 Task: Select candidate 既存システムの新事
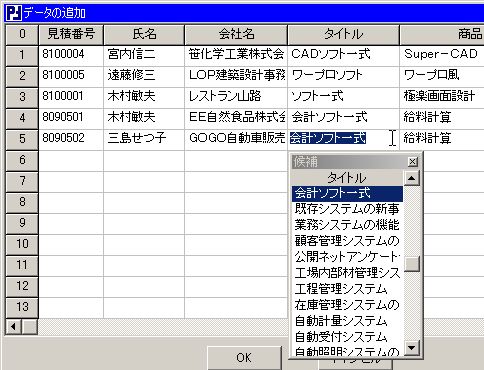(x=347, y=209)
